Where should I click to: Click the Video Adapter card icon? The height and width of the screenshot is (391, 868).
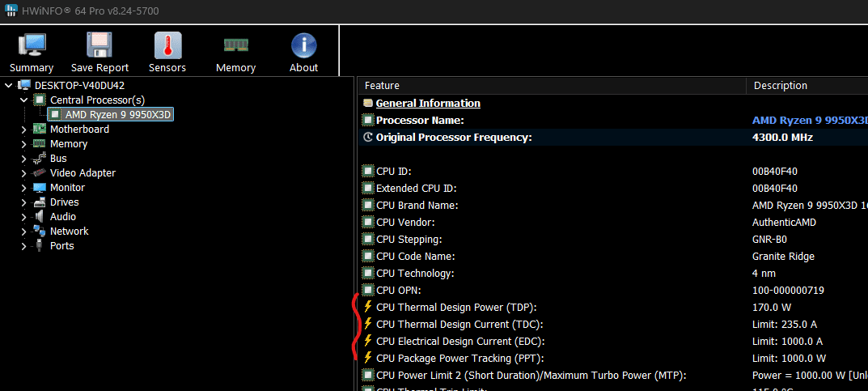tap(40, 172)
